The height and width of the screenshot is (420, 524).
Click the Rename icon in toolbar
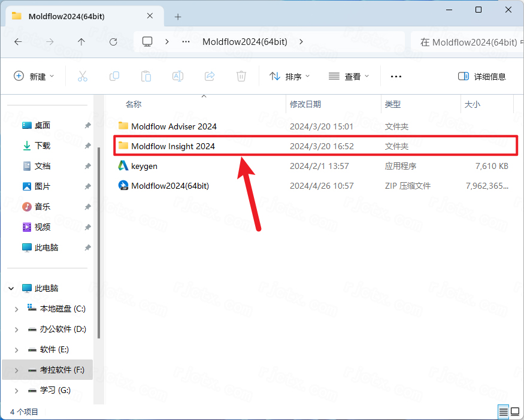[178, 76]
